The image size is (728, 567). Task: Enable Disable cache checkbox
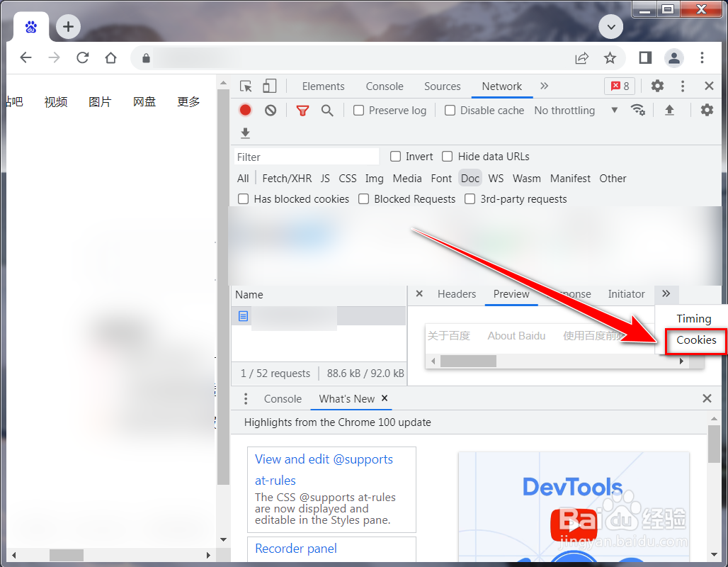(450, 111)
